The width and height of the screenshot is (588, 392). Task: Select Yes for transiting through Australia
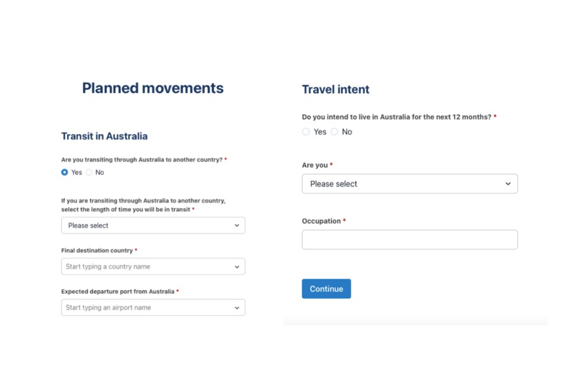tap(65, 172)
